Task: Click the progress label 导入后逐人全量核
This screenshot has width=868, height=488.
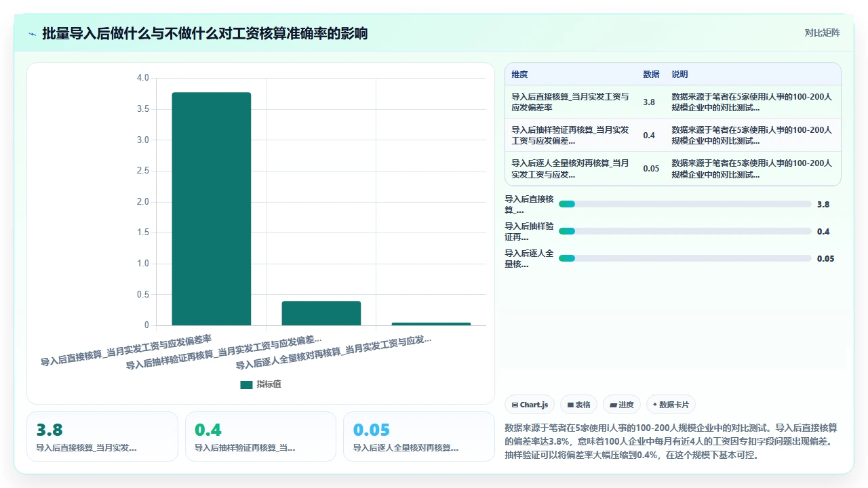Action: click(530, 258)
